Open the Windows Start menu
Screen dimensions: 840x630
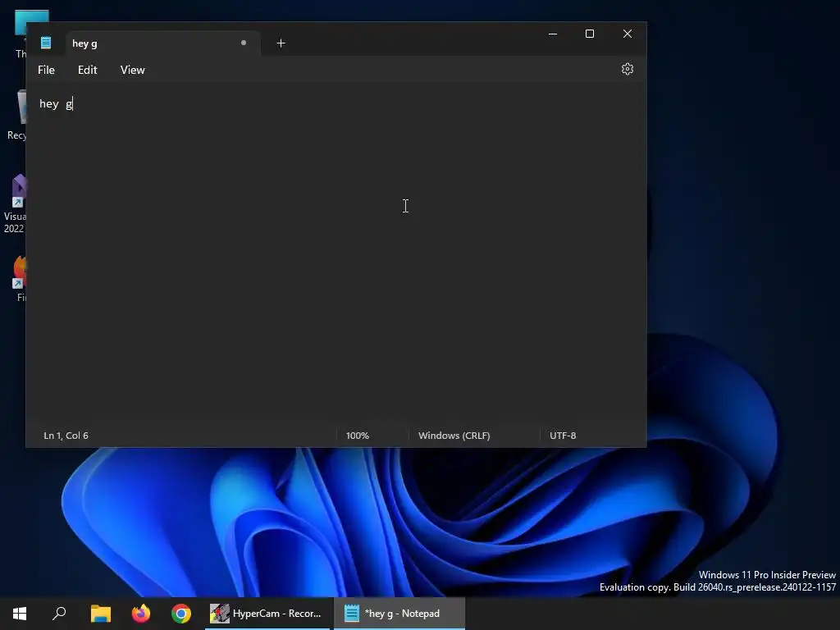20,614
